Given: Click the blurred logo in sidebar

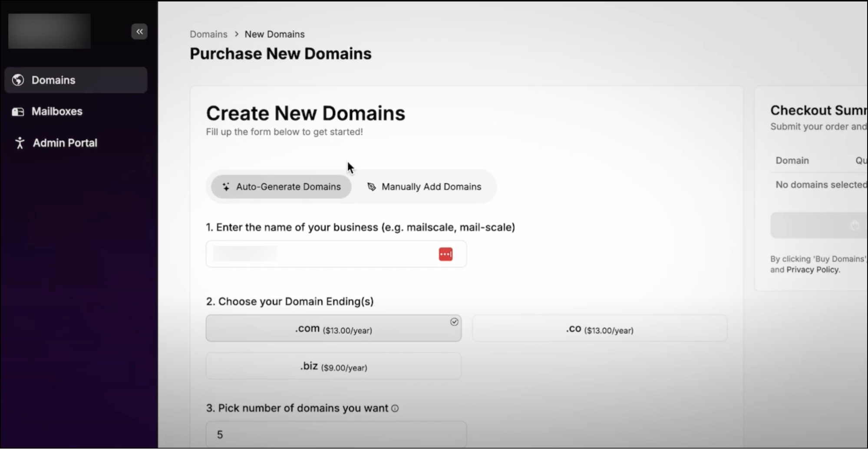Looking at the screenshot, I should coord(50,31).
